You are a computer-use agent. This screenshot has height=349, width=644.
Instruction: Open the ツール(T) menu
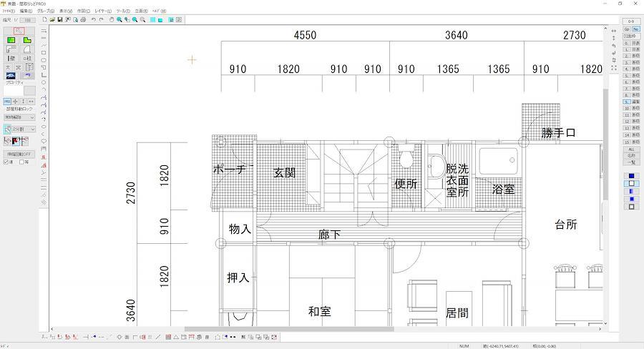coord(123,11)
